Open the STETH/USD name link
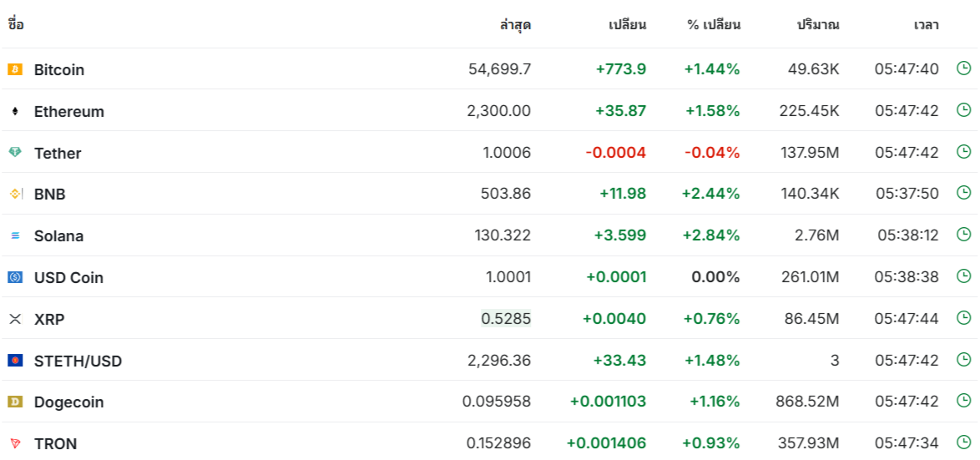The image size is (980, 460). point(78,361)
